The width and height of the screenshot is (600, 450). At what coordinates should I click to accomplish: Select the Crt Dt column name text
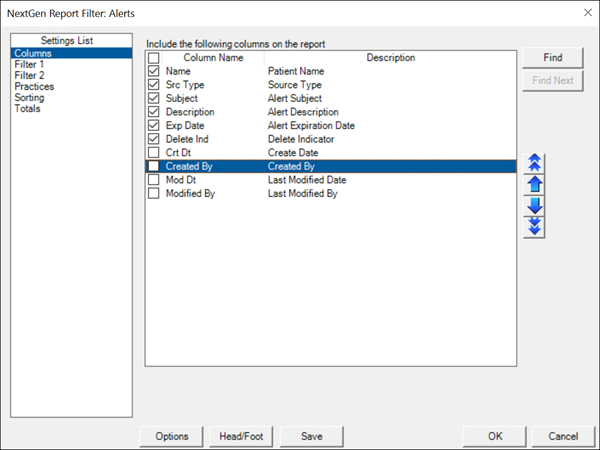coord(178,153)
